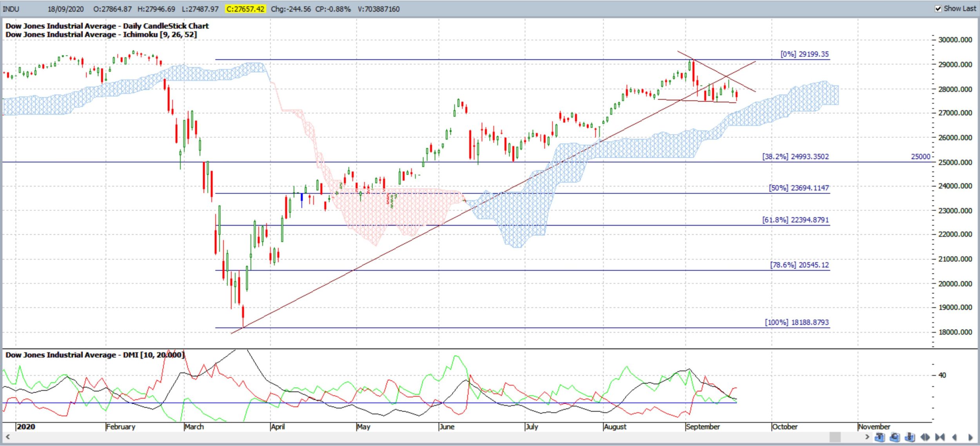Click the highlighted close value C:27657.42
The width and height of the screenshot is (980, 446).
click(x=245, y=9)
